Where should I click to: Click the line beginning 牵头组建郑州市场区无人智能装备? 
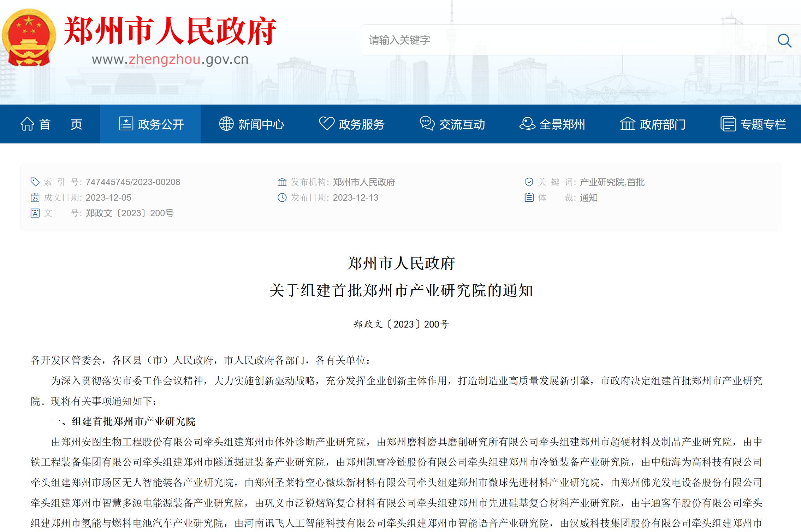tap(397, 483)
